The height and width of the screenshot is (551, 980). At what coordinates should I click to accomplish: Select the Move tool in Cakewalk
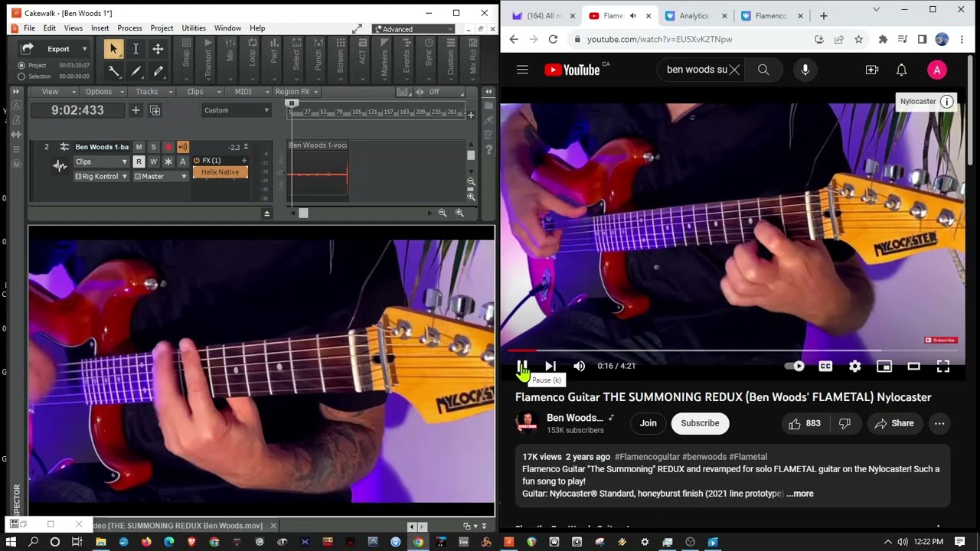tap(158, 49)
